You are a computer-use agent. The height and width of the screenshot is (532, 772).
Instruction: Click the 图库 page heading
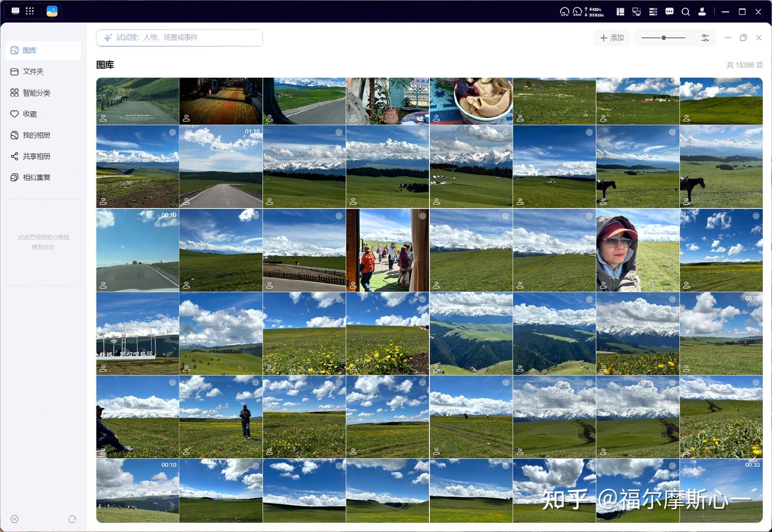105,65
